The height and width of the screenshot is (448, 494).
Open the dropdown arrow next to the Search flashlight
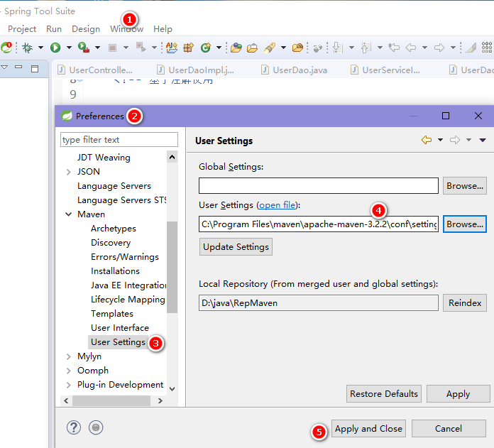click(283, 48)
